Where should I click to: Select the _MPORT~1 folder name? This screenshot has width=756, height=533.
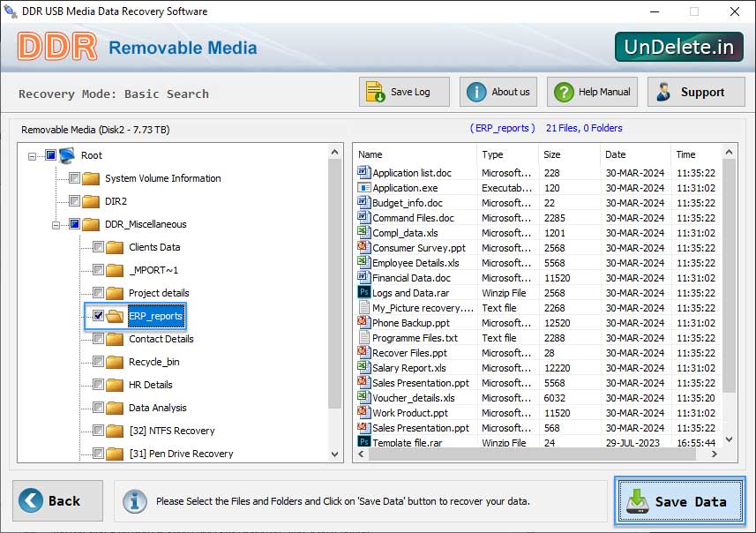153,270
